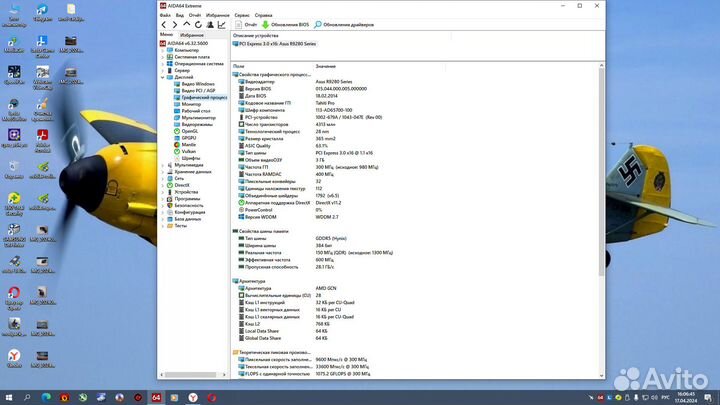Select Видеорежимы tree item
The image size is (720, 405).
193,124
